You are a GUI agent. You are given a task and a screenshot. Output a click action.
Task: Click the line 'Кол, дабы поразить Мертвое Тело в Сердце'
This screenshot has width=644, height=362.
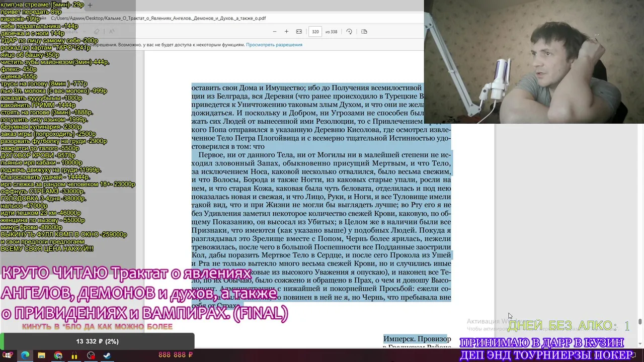tap(321, 255)
